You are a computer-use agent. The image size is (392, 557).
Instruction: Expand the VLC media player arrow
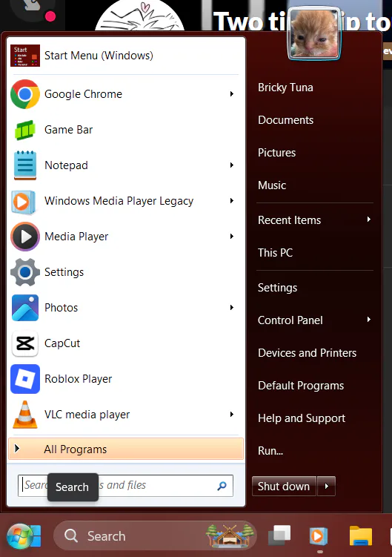coord(232,414)
